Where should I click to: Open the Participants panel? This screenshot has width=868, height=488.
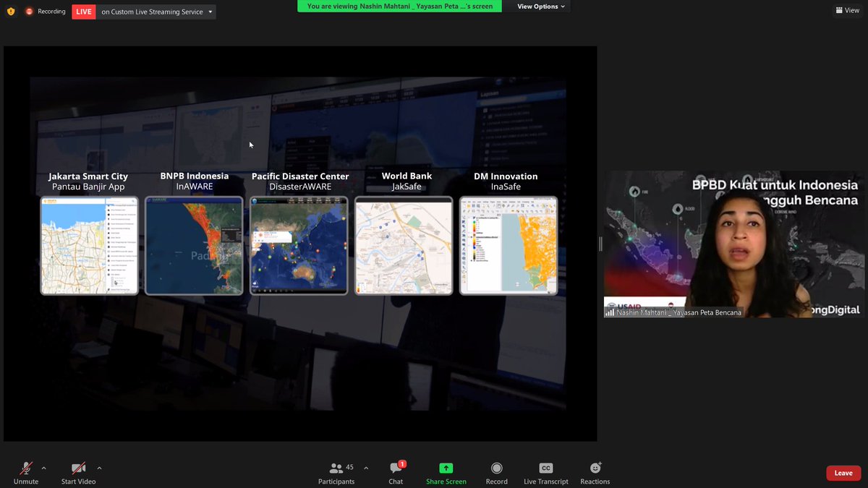pos(336,473)
